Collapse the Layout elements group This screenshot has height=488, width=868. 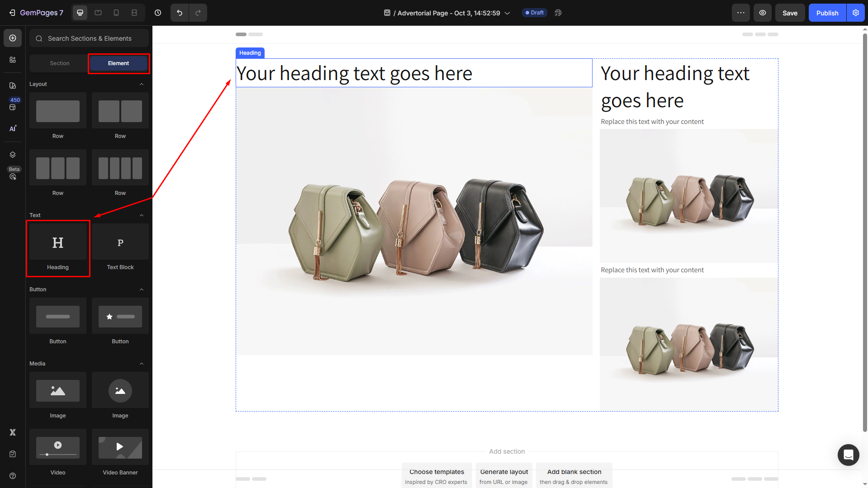[x=142, y=84]
